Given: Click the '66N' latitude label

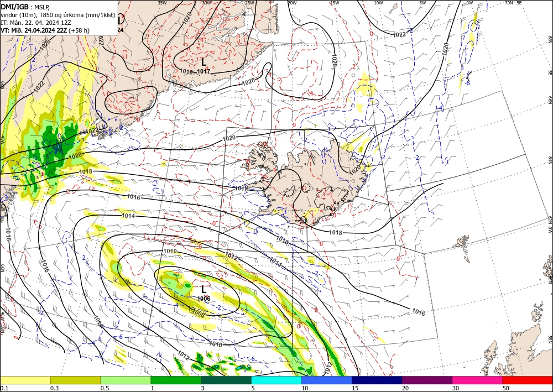Looking at the screenshot, I should 550,100.
